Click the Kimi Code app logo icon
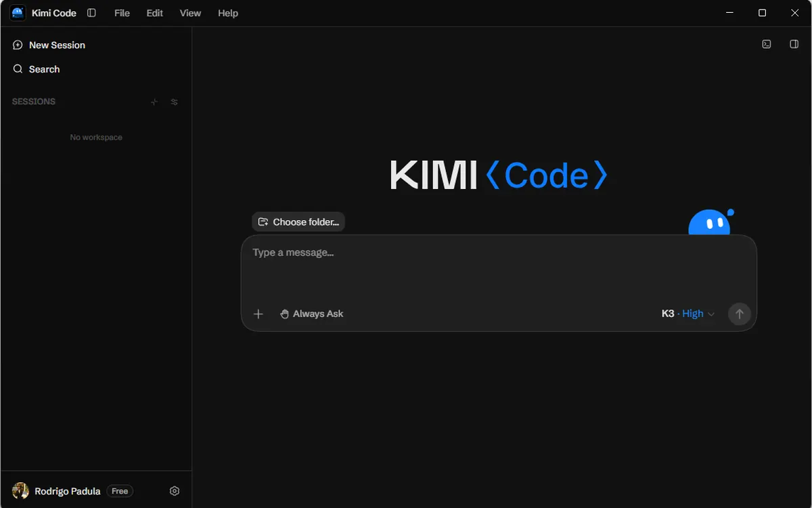 pos(18,13)
